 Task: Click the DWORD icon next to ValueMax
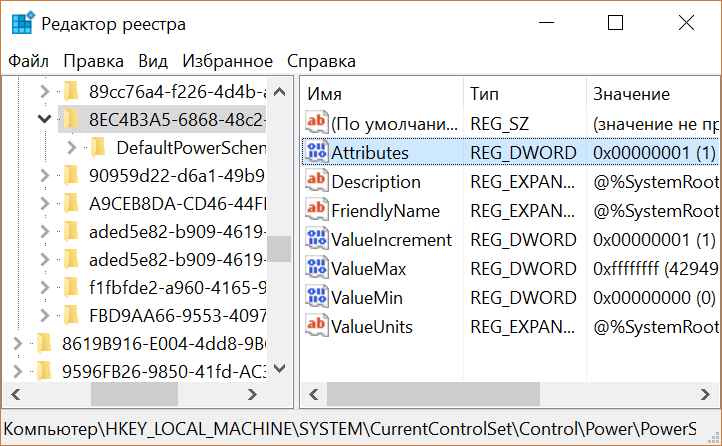(x=317, y=267)
